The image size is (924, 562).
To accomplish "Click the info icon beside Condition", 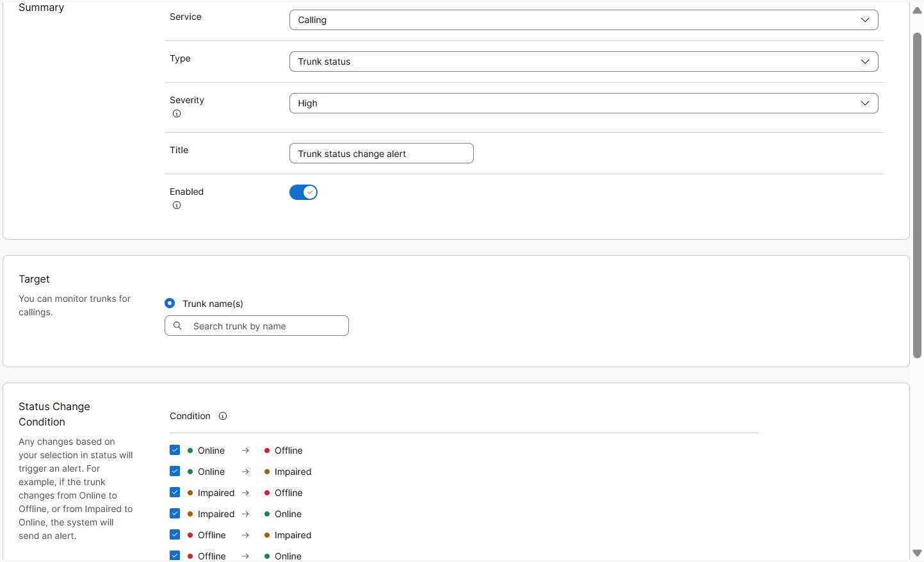I will click(223, 417).
